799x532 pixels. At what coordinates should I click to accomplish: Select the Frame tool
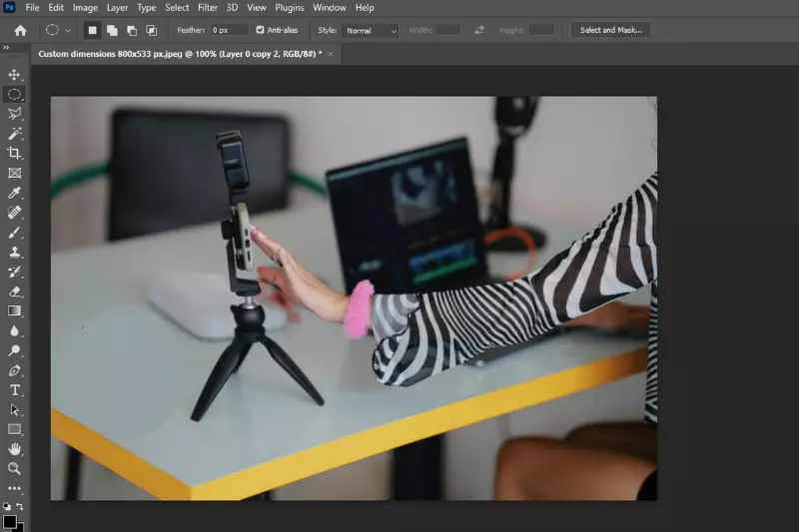click(14, 173)
